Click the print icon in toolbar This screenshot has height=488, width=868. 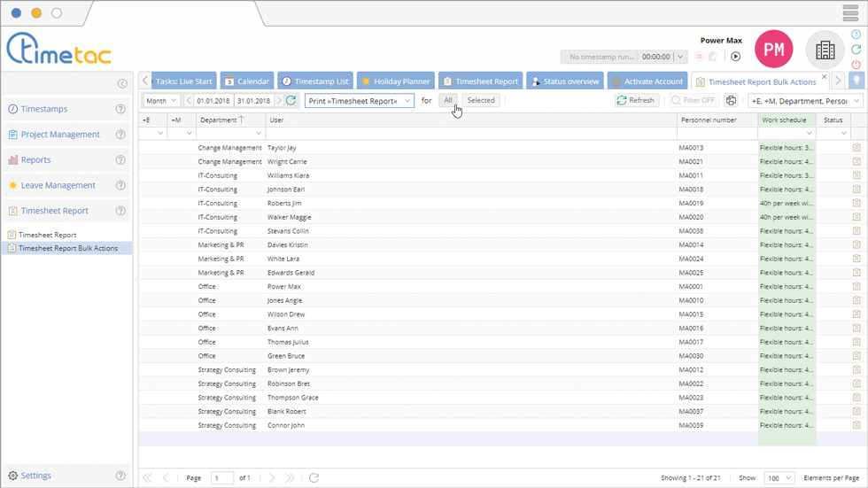coord(731,101)
